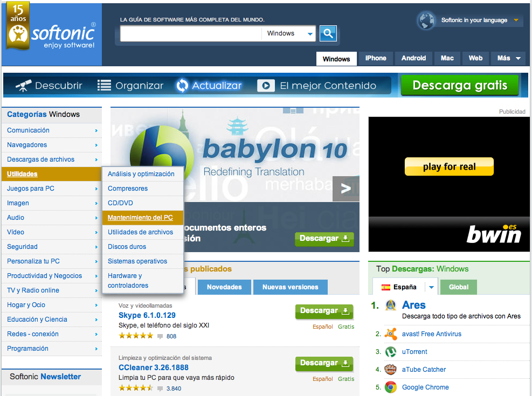Select Mantenimiento del PC submenu item
This screenshot has height=396, width=532.
pos(142,218)
